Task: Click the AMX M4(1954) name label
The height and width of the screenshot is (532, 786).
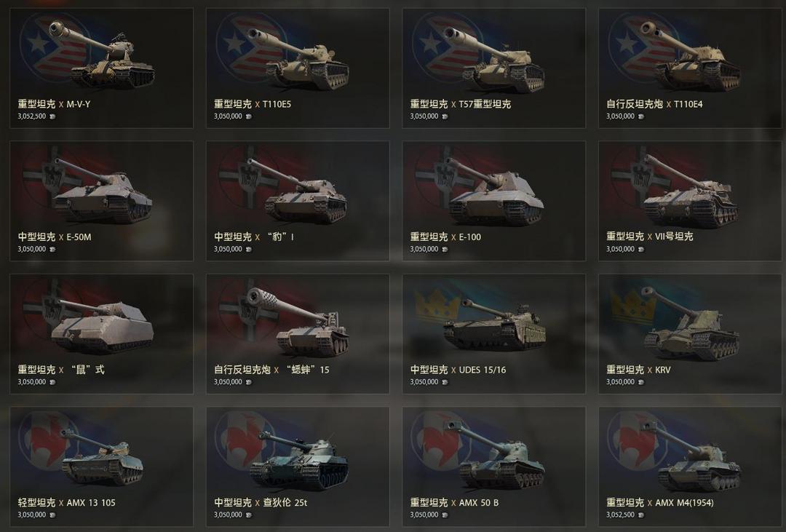Action: click(684, 502)
